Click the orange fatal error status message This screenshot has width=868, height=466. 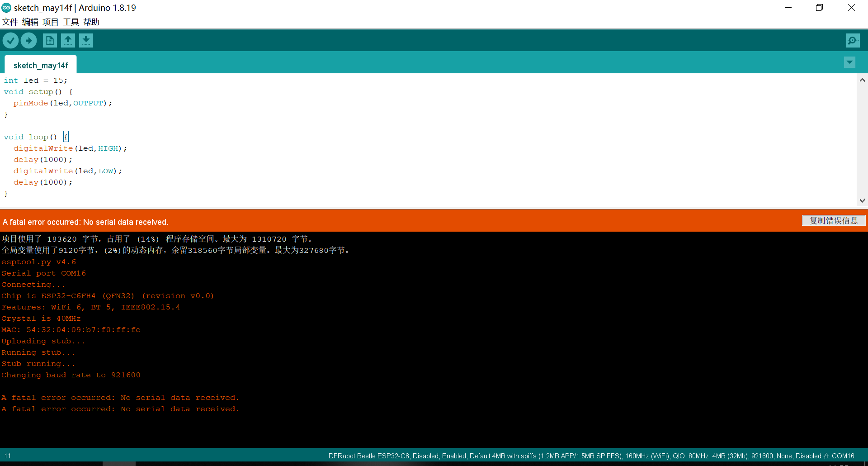click(x=85, y=222)
